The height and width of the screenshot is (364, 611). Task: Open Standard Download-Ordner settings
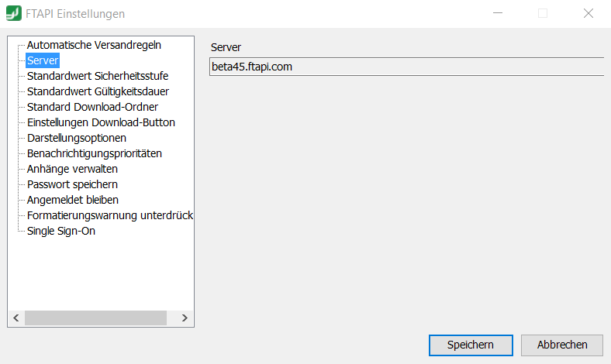[92, 107]
